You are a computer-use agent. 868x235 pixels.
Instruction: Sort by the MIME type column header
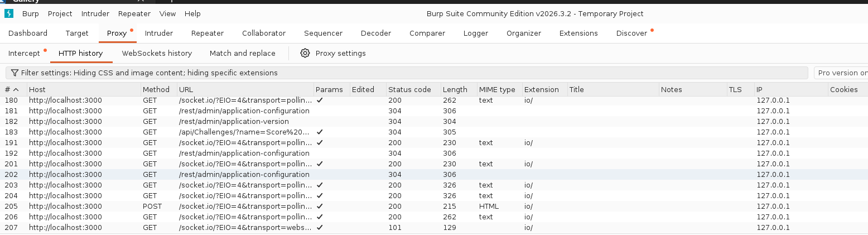(x=499, y=89)
